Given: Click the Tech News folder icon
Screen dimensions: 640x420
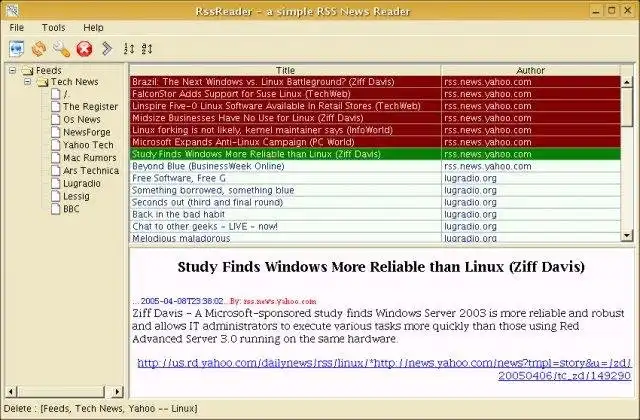Looking at the screenshot, I should [x=42, y=82].
